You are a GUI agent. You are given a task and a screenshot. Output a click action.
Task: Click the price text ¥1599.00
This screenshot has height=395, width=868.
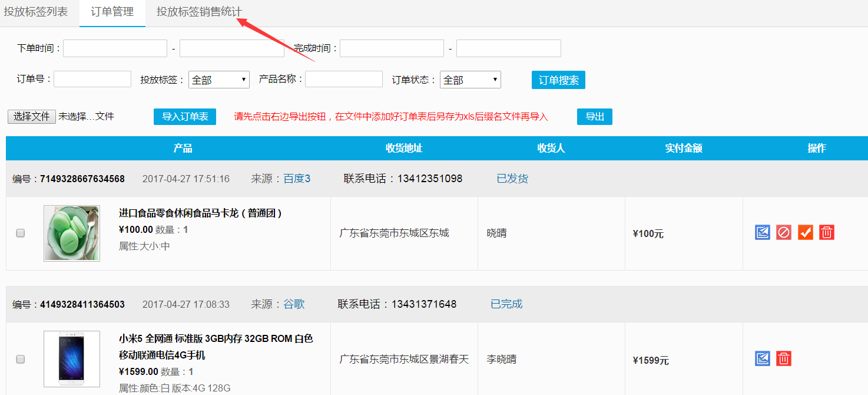click(x=138, y=371)
